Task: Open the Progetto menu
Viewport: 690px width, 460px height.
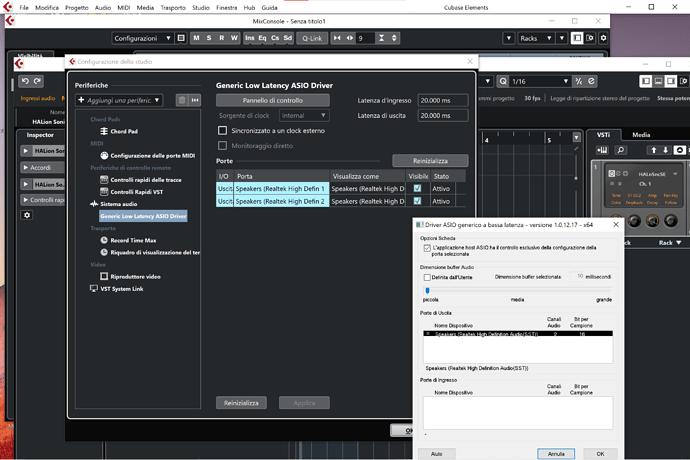Action: (77, 7)
